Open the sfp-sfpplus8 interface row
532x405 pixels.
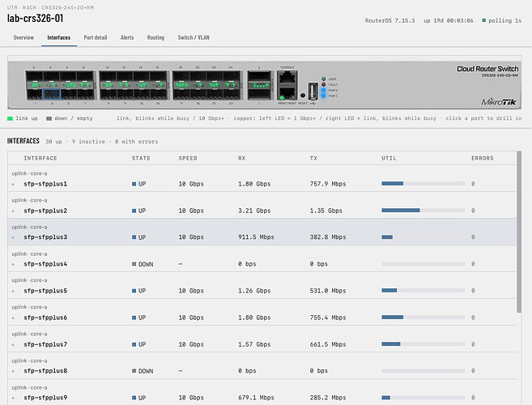262,366
